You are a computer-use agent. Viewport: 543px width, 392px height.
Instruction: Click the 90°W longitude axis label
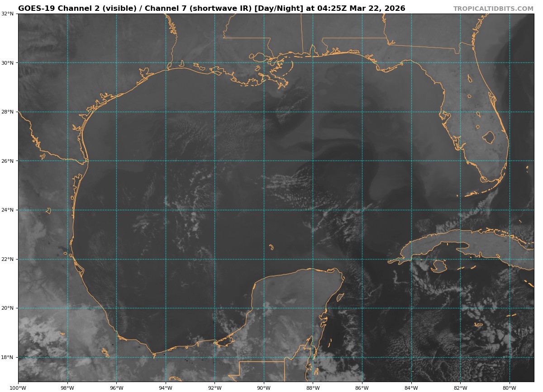point(264,387)
